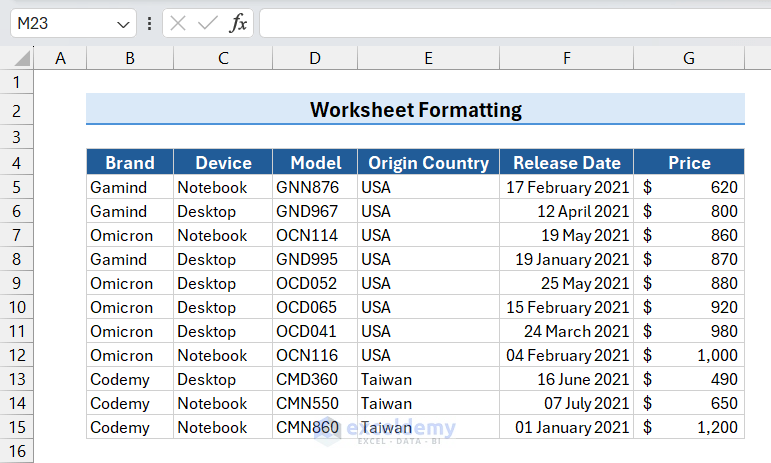
Task: Click the Release Date header cell
Action: coord(566,162)
